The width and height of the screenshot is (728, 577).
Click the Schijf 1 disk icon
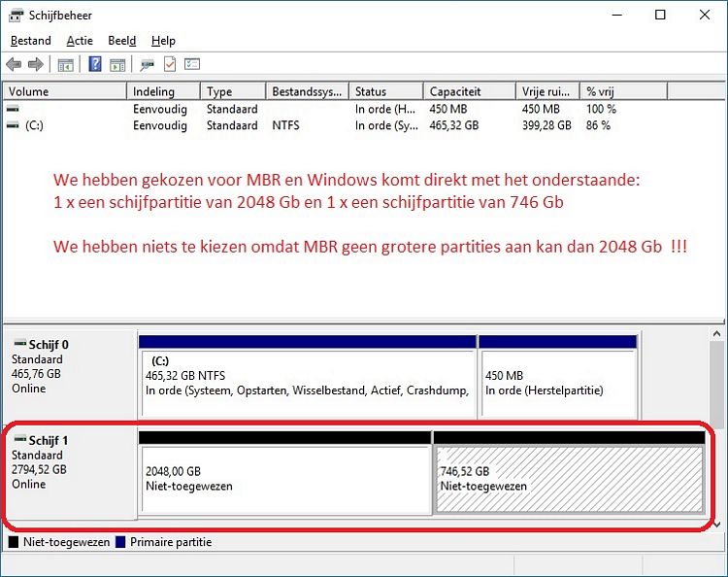tap(20, 438)
